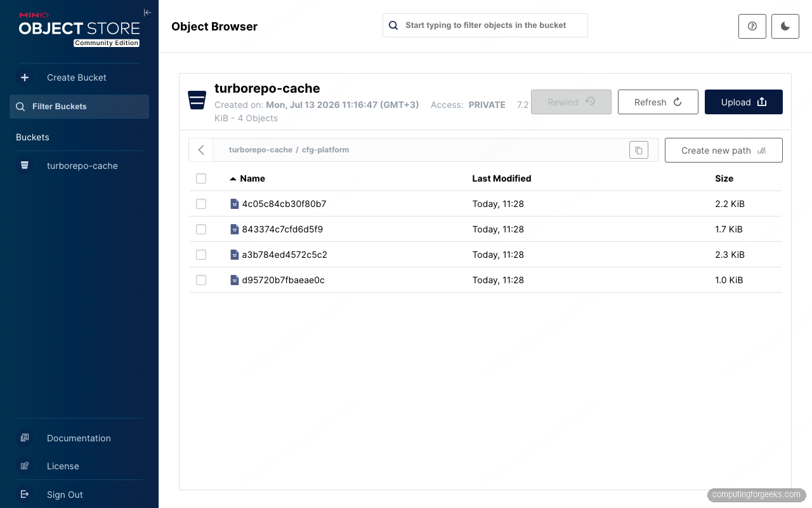
Task: Go back with the left chevron icon
Action: [201, 150]
